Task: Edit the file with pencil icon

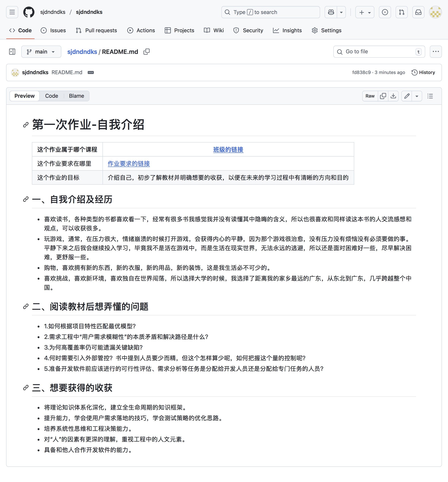Action: (x=407, y=96)
